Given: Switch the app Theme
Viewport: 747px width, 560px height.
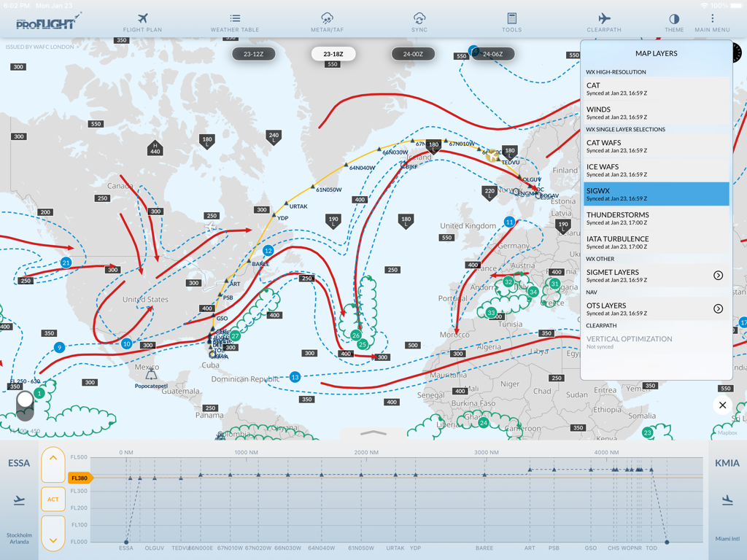Looking at the screenshot, I should pos(674,22).
